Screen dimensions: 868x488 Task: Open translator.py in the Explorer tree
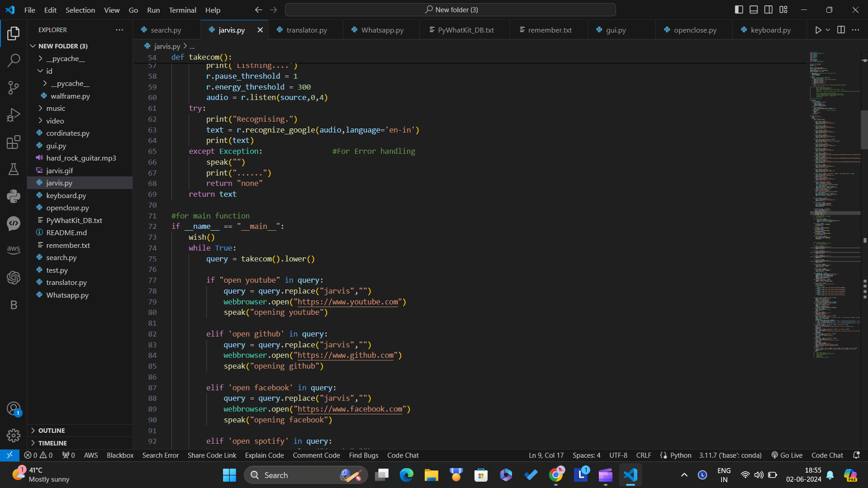66,282
